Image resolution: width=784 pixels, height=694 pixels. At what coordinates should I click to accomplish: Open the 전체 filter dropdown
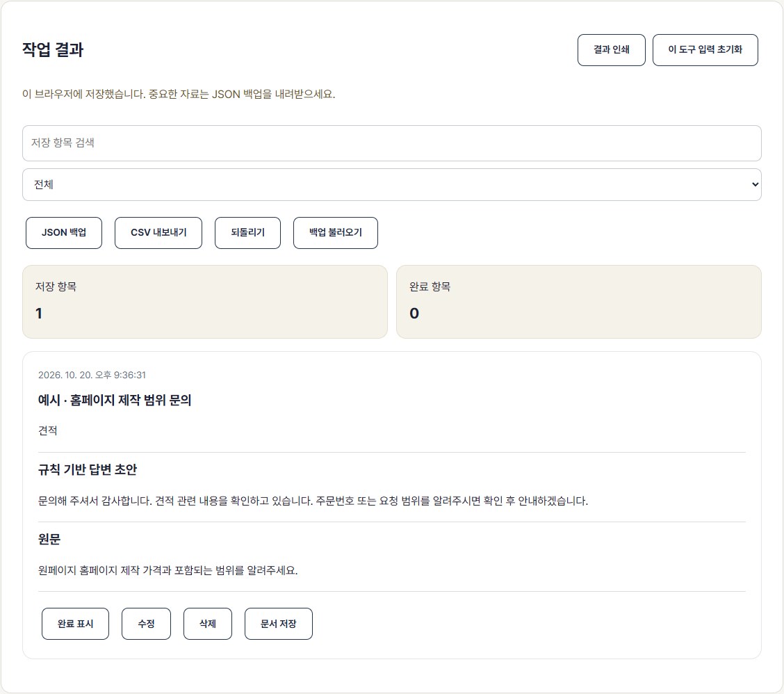(x=391, y=185)
